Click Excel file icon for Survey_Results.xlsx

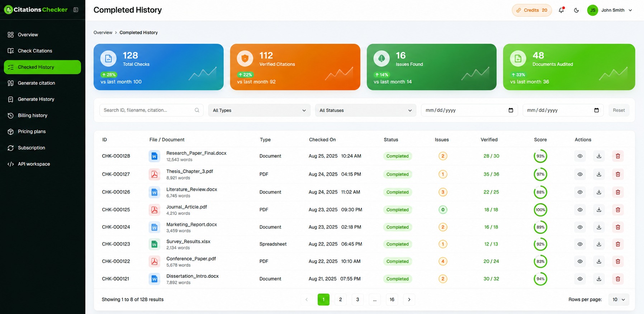154,244
